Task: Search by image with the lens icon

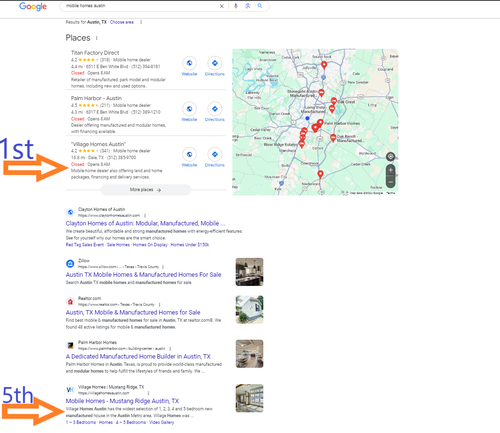Action: tap(248, 6)
